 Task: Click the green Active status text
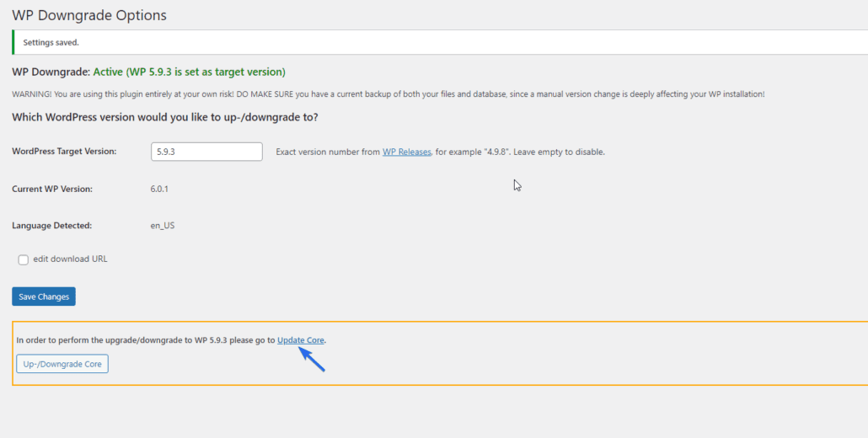point(190,72)
